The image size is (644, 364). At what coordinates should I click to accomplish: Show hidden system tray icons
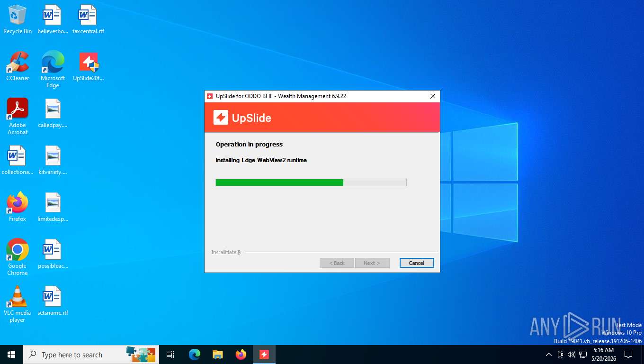pyautogui.click(x=549, y=355)
